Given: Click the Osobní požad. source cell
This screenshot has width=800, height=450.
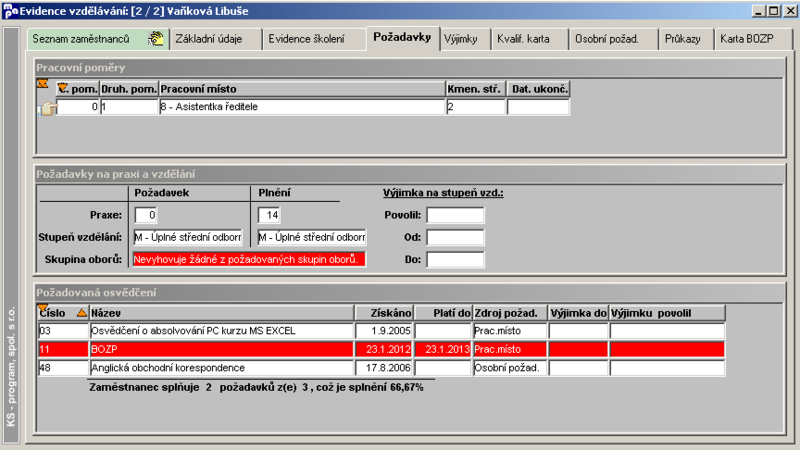Looking at the screenshot, I should point(510,368).
